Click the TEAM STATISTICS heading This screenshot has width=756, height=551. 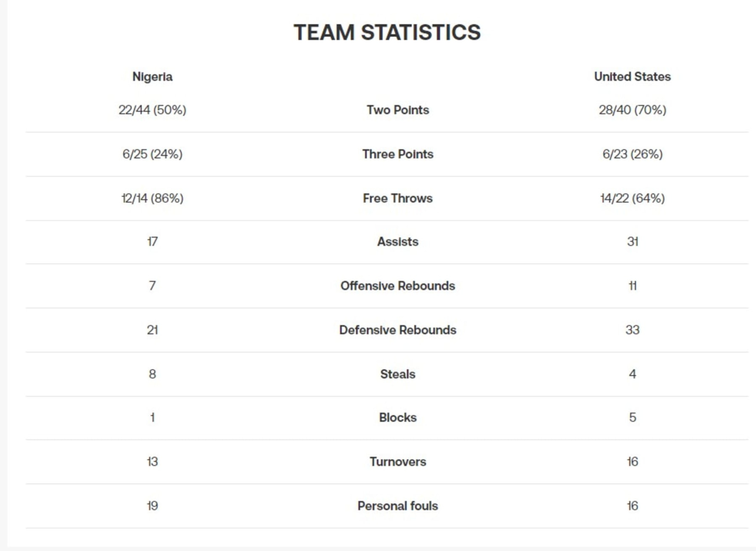pyautogui.click(x=387, y=32)
